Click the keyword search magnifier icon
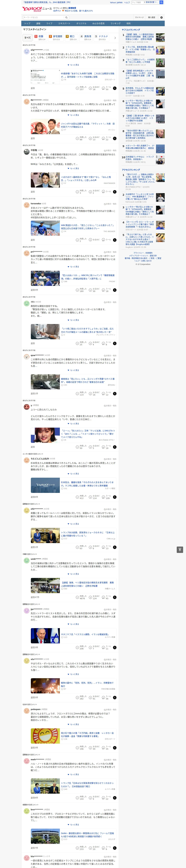This screenshot has height=868, width=186. click(x=66, y=18)
